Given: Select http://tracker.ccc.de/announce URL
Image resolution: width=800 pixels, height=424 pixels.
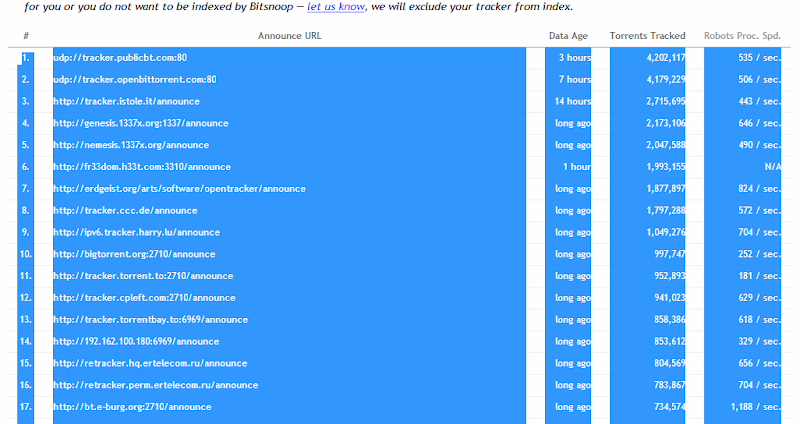Looking at the screenshot, I should point(125,211).
